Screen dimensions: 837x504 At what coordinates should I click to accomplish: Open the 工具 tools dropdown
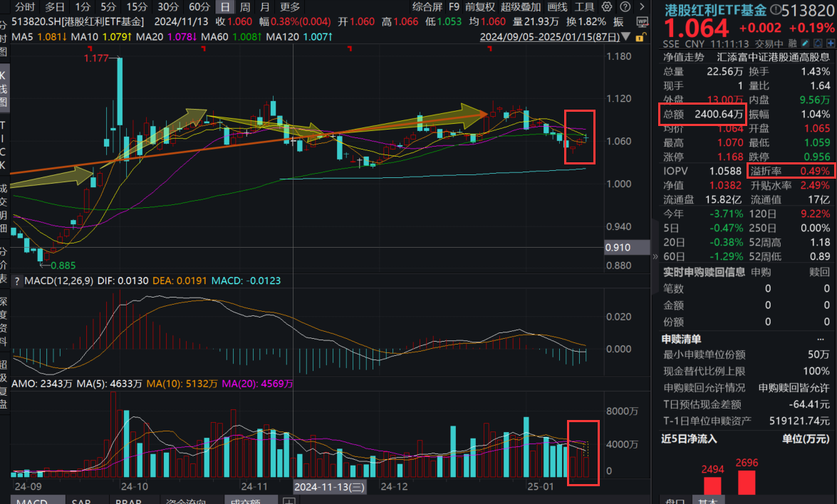coord(586,7)
